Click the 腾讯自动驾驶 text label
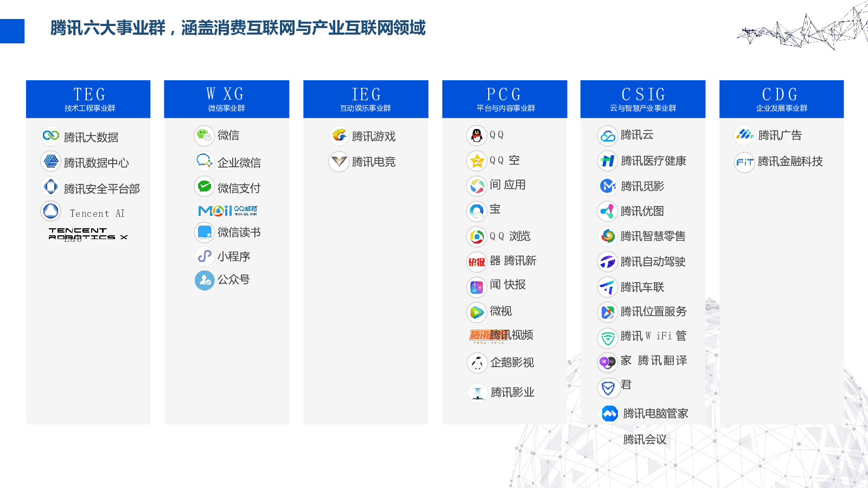This screenshot has height=488, width=868. tap(653, 262)
